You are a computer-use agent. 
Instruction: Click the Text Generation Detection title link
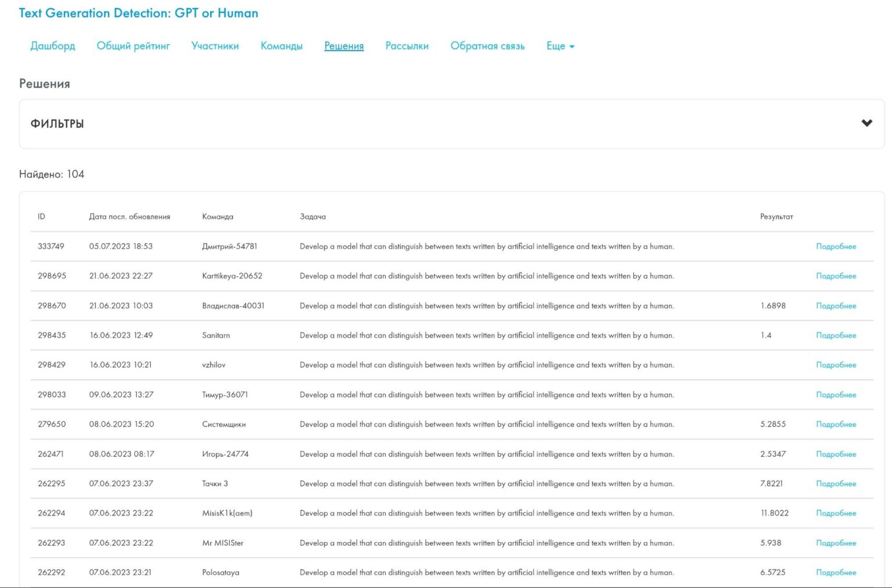pos(138,13)
